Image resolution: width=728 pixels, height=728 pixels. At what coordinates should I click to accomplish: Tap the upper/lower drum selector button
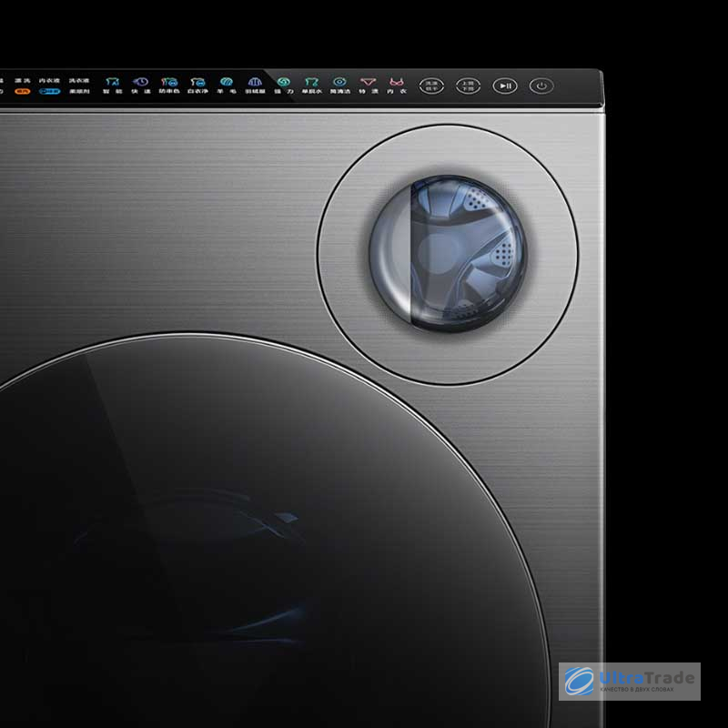click(x=468, y=86)
